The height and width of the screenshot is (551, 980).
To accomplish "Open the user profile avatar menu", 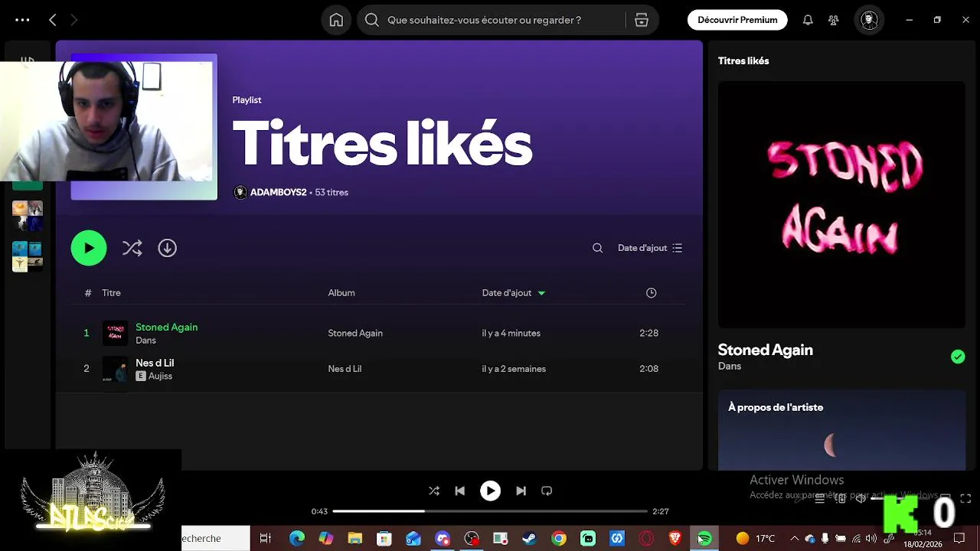I will point(868,20).
